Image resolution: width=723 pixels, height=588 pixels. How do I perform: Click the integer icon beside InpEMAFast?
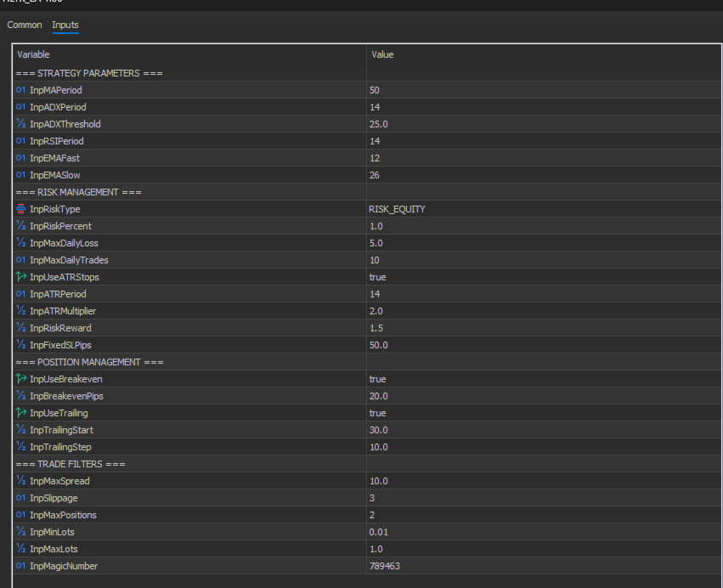(20, 158)
